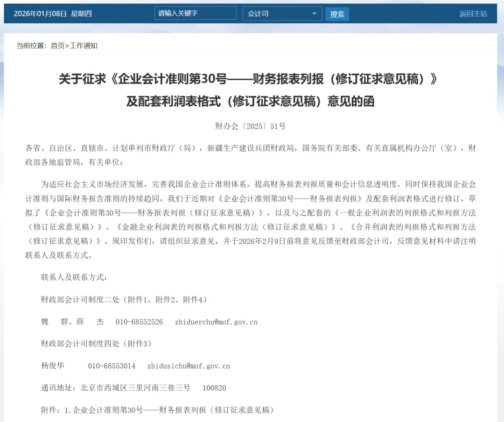
Task: Click the 搜索 search button
Action: pos(337,14)
